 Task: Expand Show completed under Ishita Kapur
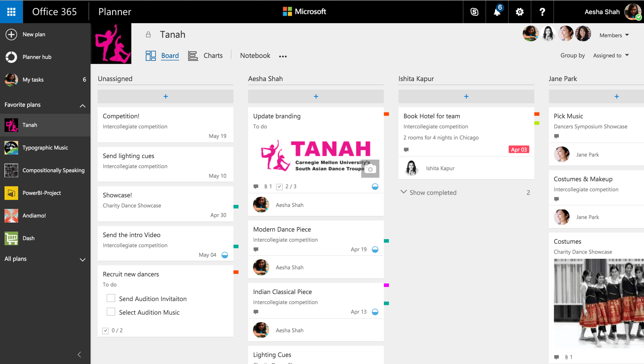pos(433,193)
